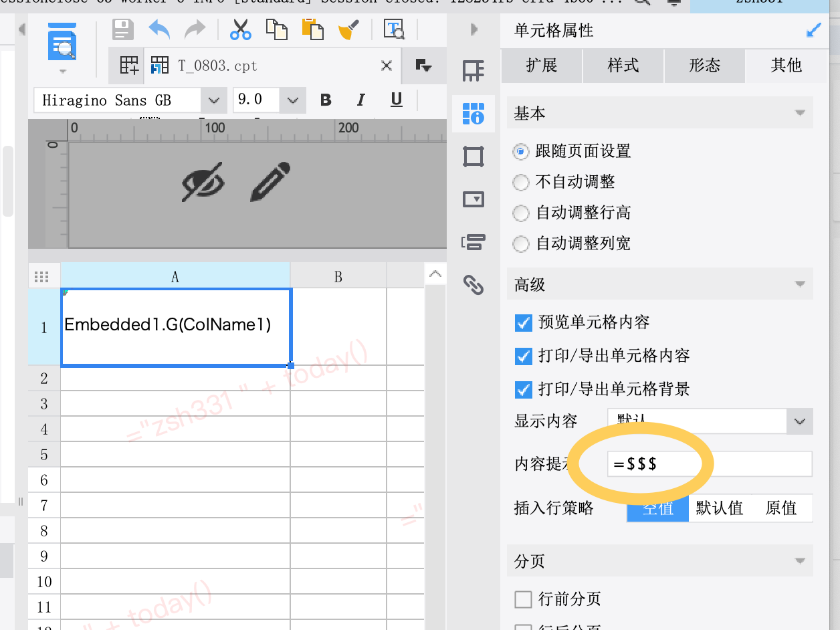Open the font size dropdown
The image size is (840, 630).
tap(292, 100)
